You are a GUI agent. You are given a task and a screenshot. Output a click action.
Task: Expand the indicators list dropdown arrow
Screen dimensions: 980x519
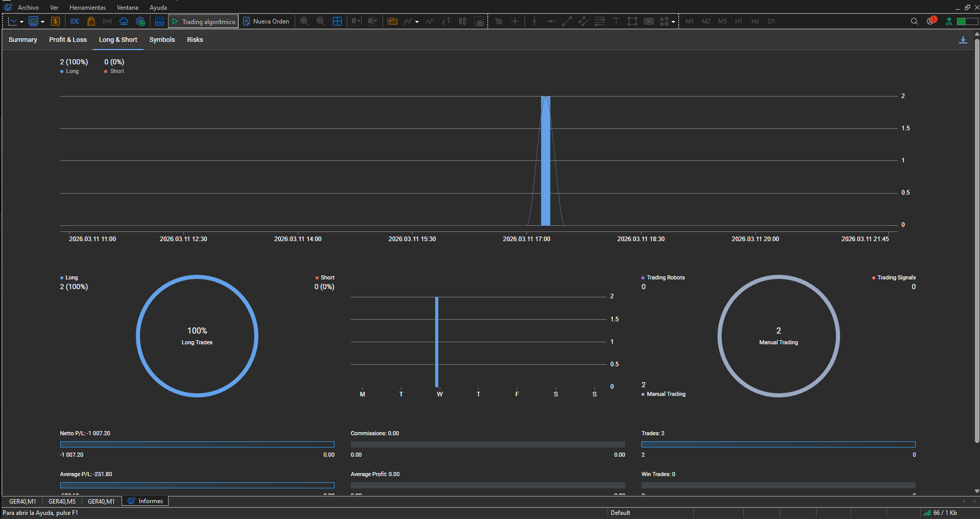click(x=417, y=22)
